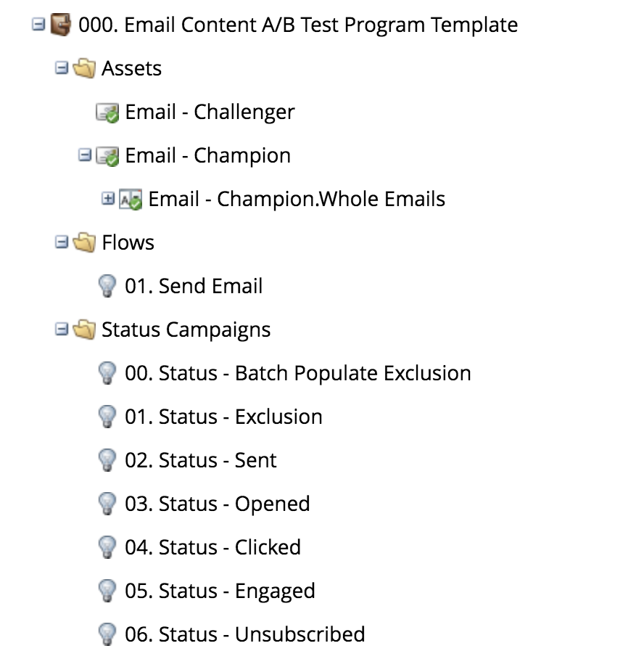644x659 pixels.
Task: Select 03. Status - Opened campaign
Action: click(217, 504)
